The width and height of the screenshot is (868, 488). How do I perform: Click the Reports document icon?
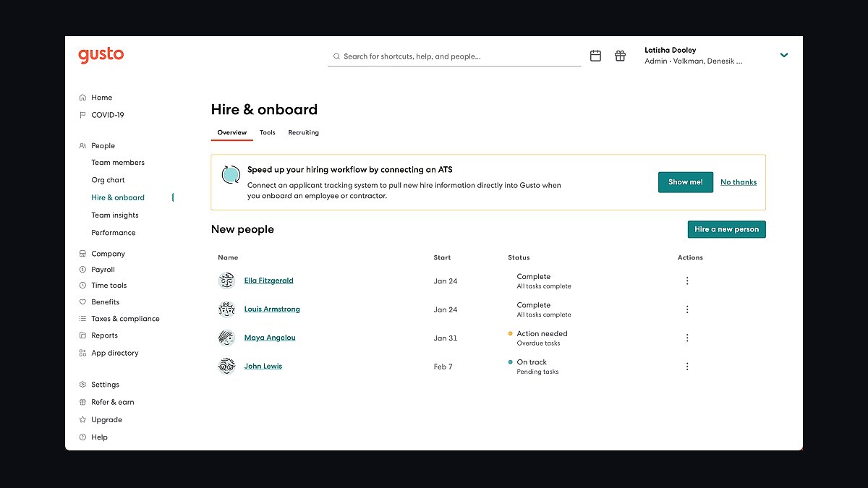click(82, 335)
